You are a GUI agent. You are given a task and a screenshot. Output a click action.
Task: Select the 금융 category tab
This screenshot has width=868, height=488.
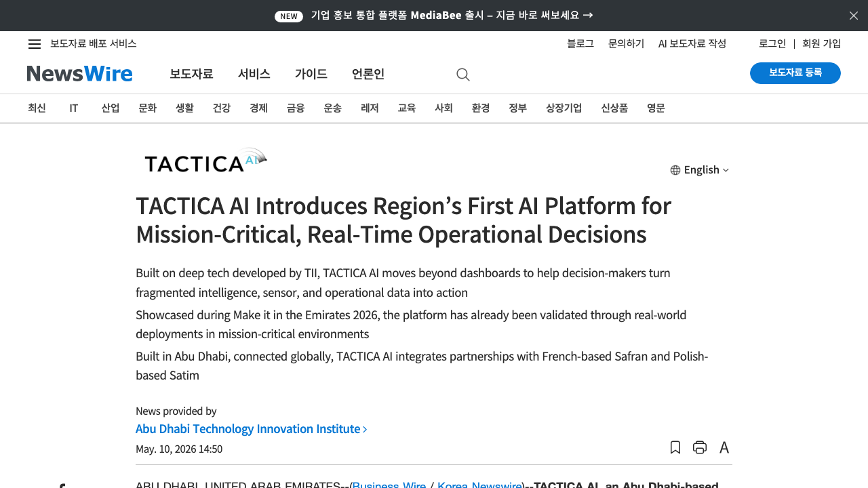coord(296,108)
